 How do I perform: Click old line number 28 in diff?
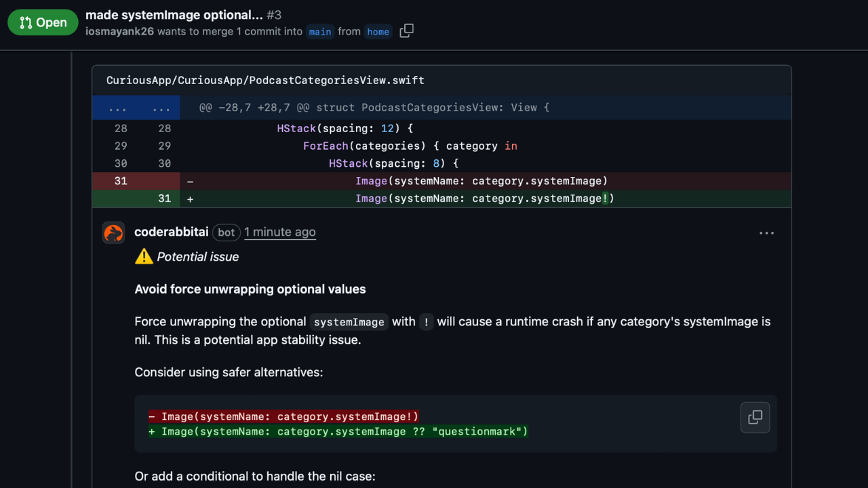click(x=121, y=128)
